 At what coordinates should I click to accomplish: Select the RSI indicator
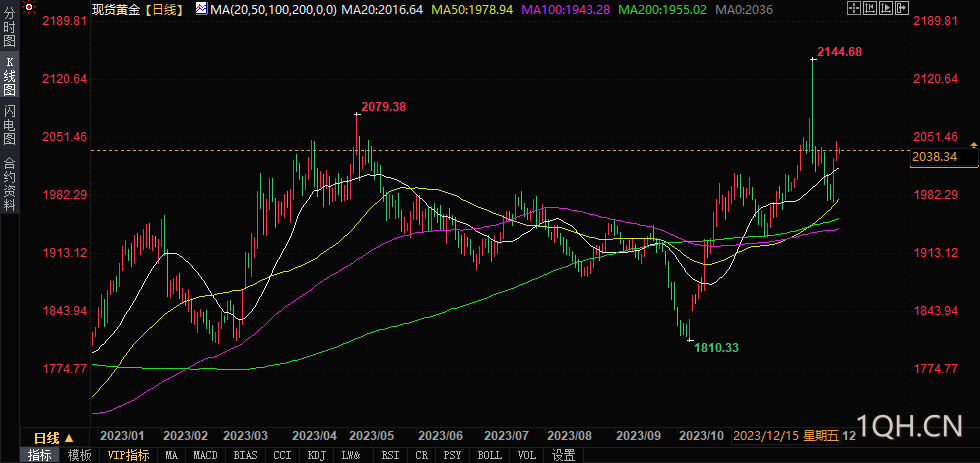tap(391, 456)
